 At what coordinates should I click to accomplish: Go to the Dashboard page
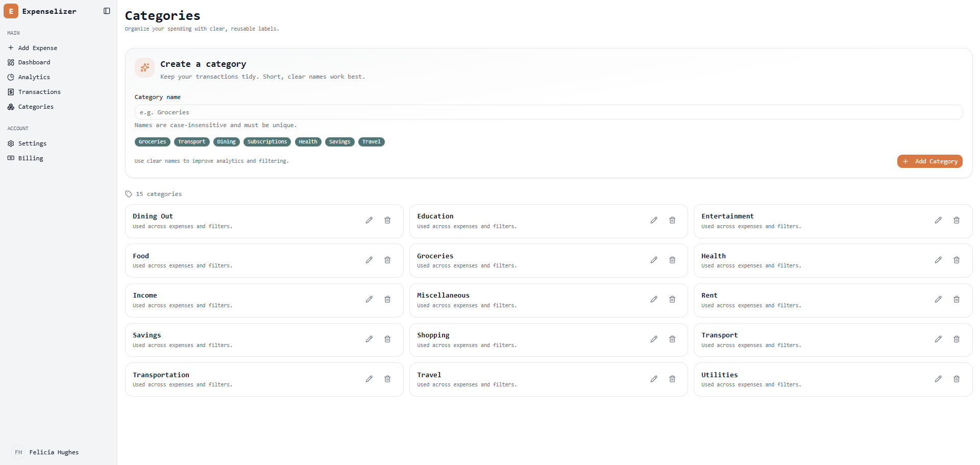58,62
